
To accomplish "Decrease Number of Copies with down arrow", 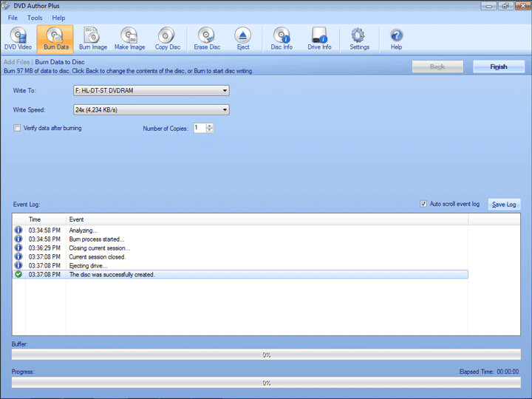I will (x=210, y=130).
